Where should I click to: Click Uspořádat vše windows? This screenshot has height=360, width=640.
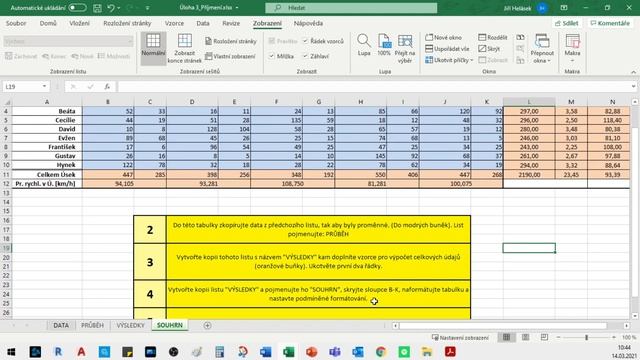tap(447, 49)
